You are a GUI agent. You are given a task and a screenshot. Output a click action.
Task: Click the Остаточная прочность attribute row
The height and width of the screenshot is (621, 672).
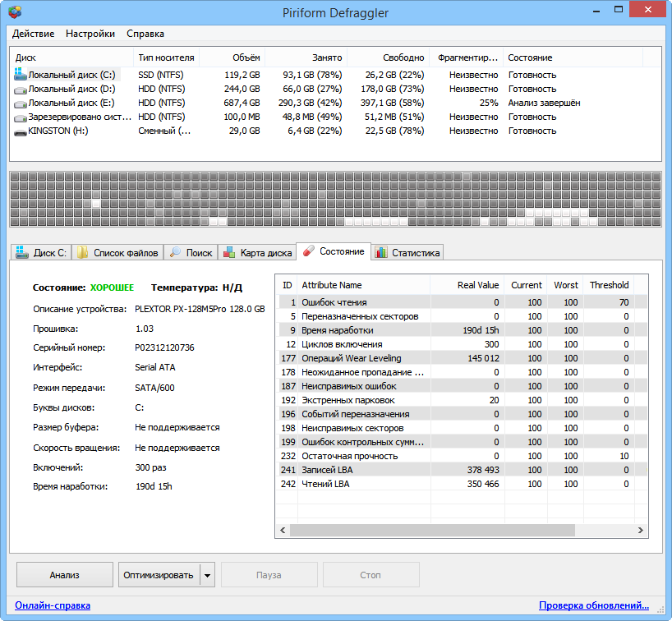tap(462, 456)
